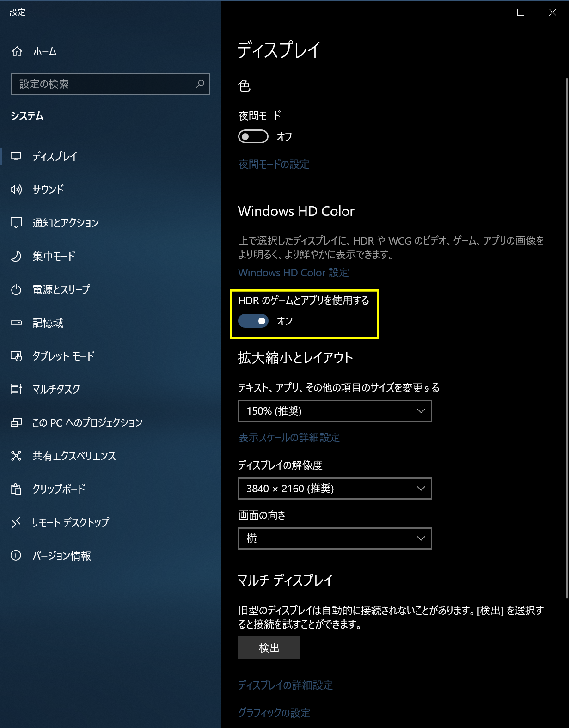Click the Tablet mode icon
Screen dimensions: 569x728
click(x=16, y=356)
